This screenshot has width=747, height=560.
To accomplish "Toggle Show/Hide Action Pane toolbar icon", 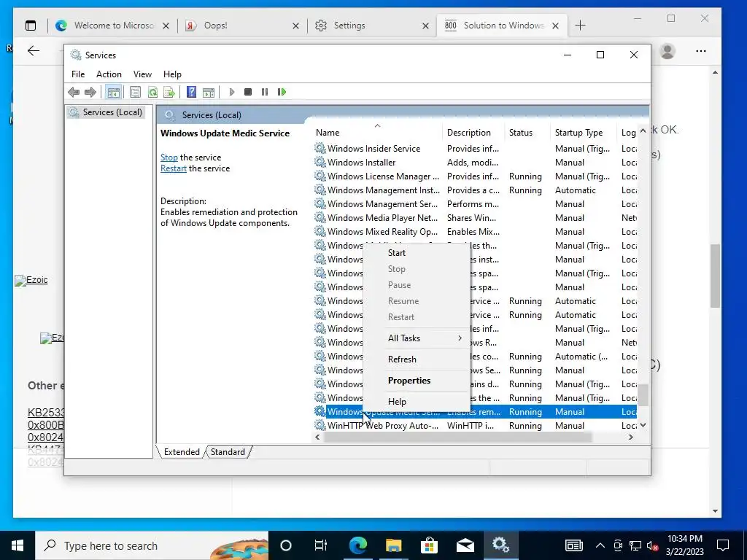I will pos(208,92).
